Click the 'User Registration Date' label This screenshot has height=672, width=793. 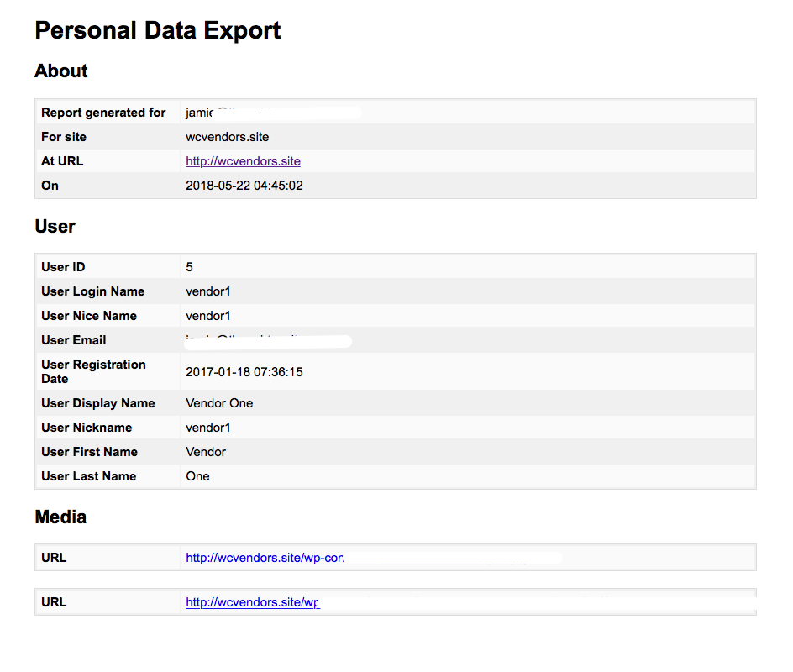point(93,371)
